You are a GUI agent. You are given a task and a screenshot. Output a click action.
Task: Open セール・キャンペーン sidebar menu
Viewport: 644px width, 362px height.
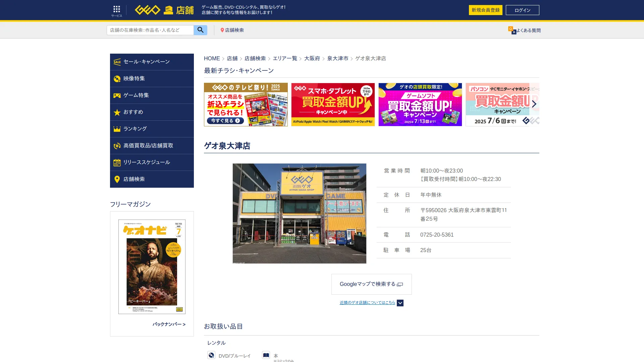[x=152, y=62]
